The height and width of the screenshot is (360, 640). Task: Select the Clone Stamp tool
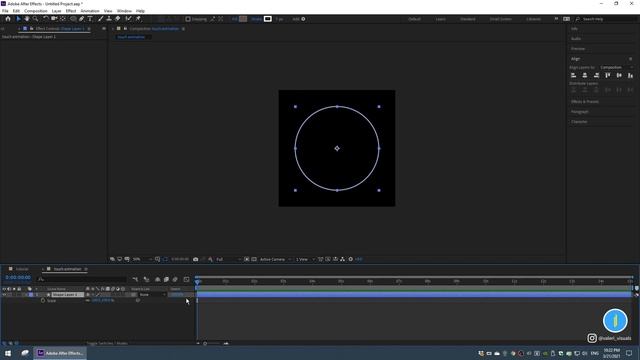coord(109,19)
